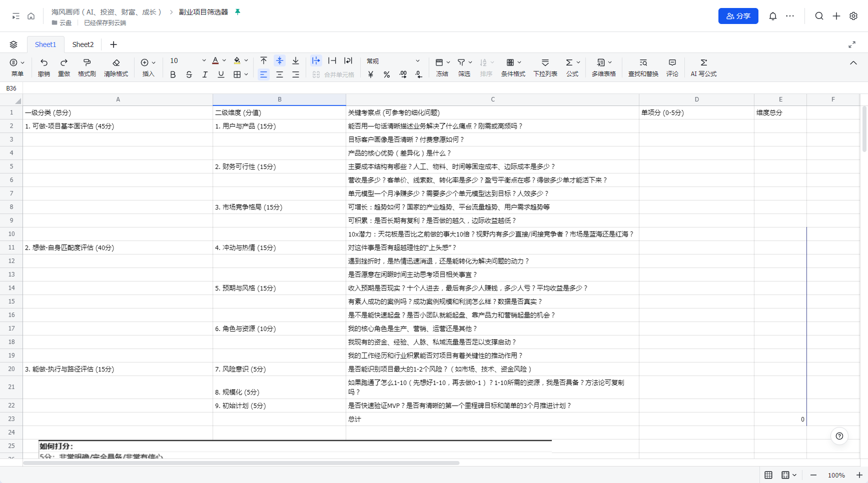Expand the number format (常规) dropdown
Viewport: 868px width, 483px height.
click(417, 61)
